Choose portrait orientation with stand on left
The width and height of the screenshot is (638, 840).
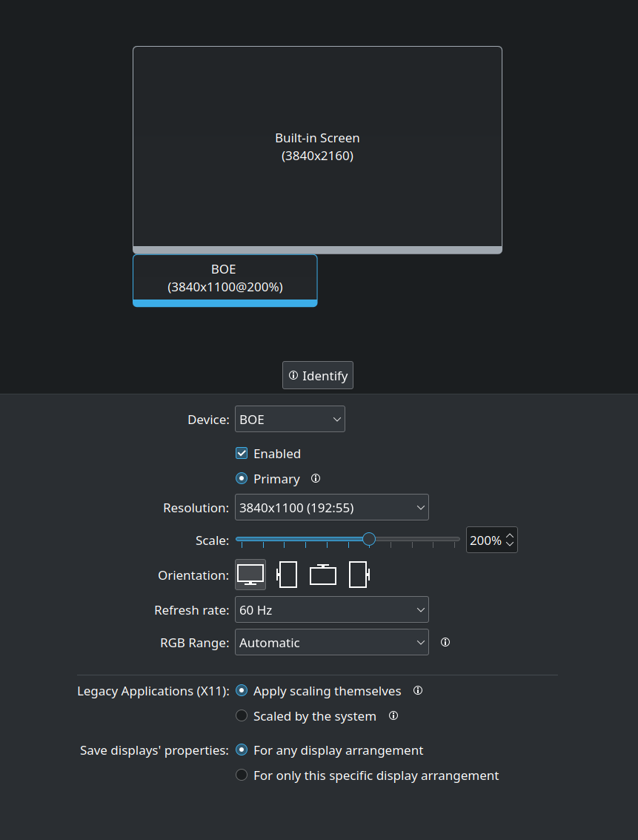(x=287, y=575)
